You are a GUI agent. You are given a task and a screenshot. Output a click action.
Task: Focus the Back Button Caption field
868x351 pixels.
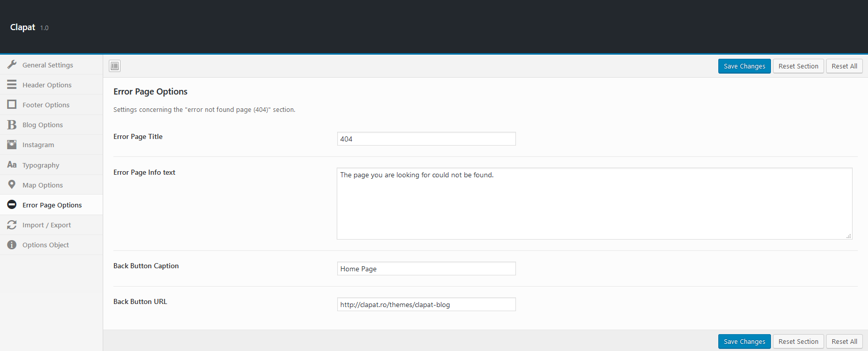427,269
